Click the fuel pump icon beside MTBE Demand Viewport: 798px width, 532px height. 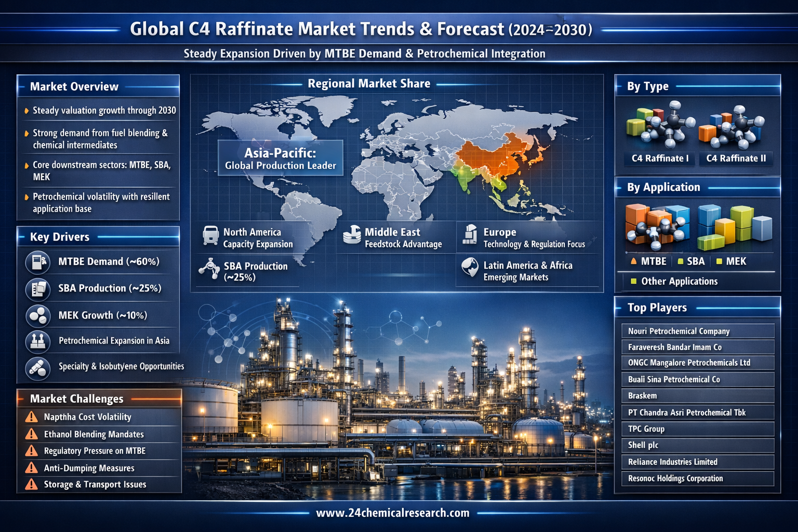click(38, 262)
